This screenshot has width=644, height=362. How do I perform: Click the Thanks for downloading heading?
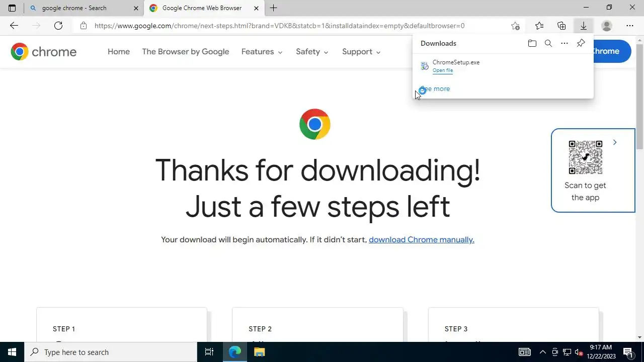click(317, 189)
